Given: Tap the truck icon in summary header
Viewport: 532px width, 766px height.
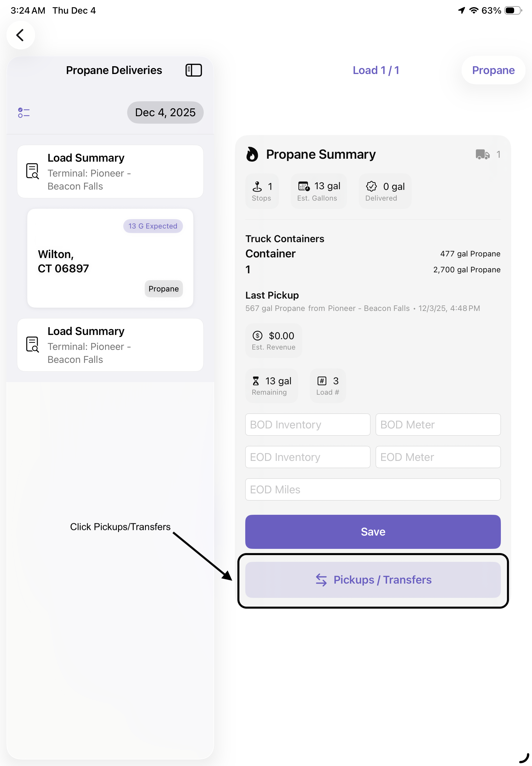Looking at the screenshot, I should pos(482,154).
